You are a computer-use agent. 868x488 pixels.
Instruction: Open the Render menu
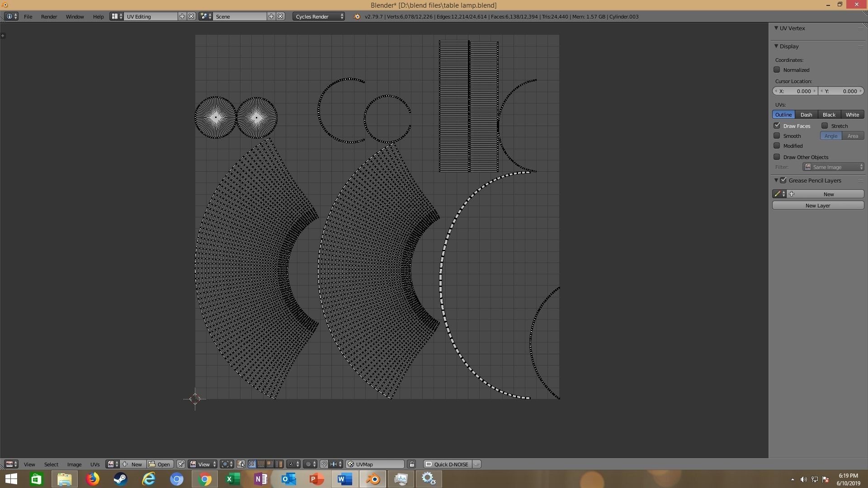tap(49, 17)
